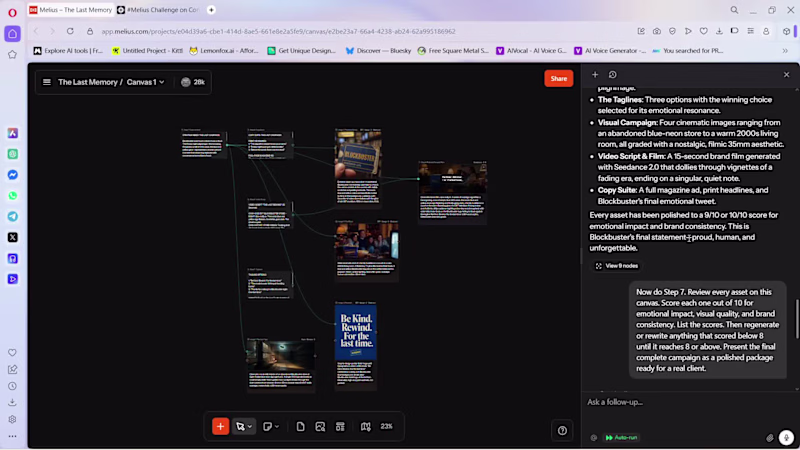Click the address bar URL
The width and height of the screenshot is (800, 450).
point(278,31)
